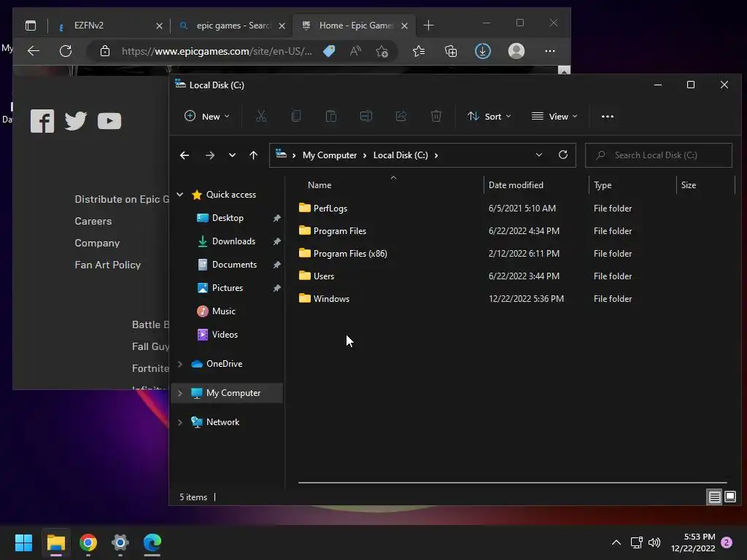The image size is (747, 560).
Task: Open Fan Art Policy link
Action: click(x=108, y=265)
